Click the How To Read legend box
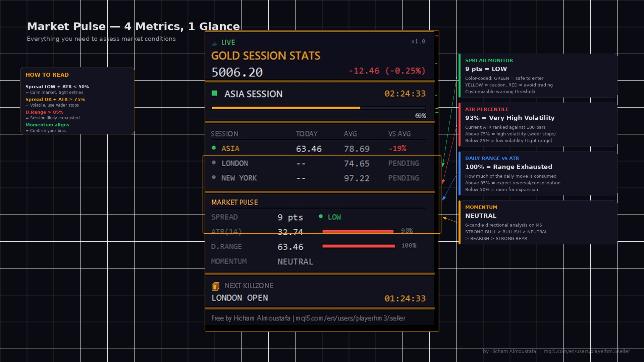The height and width of the screenshot is (362, 644). pyautogui.click(x=77, y=101)
